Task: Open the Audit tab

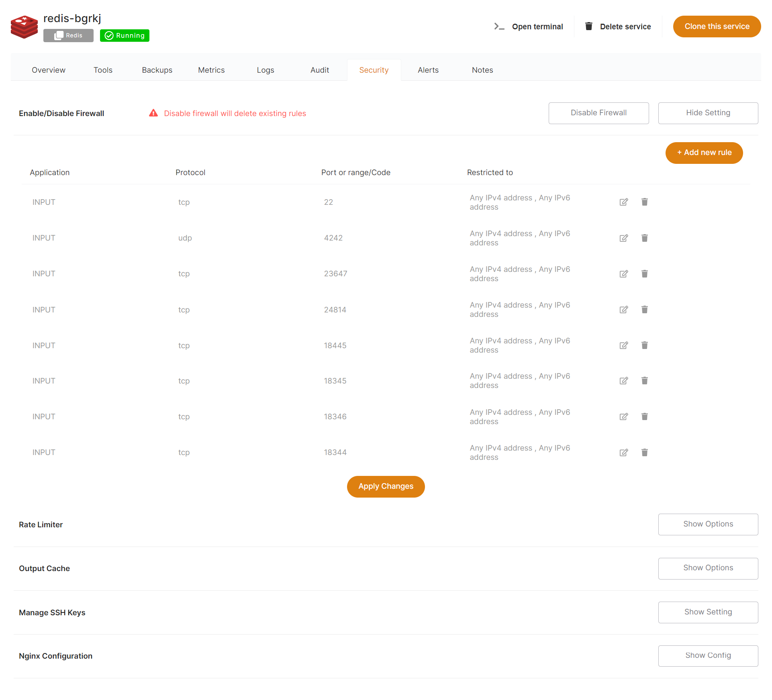Action: point(319,70)
